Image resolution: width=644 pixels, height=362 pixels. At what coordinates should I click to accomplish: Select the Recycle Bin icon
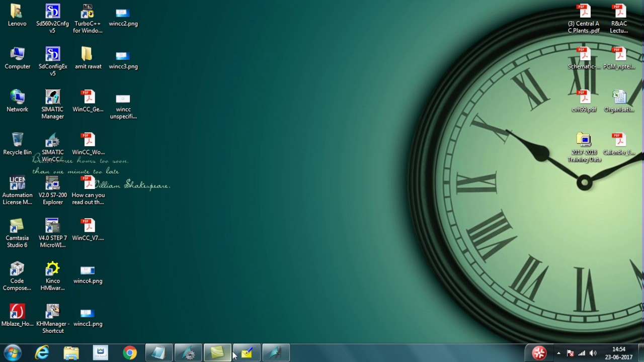tap(17, 144)
